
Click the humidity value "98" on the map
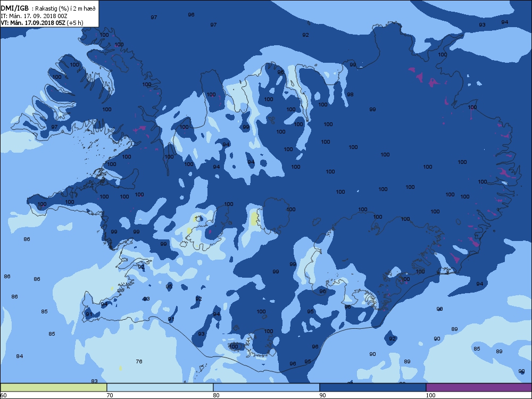pos(350,95)
